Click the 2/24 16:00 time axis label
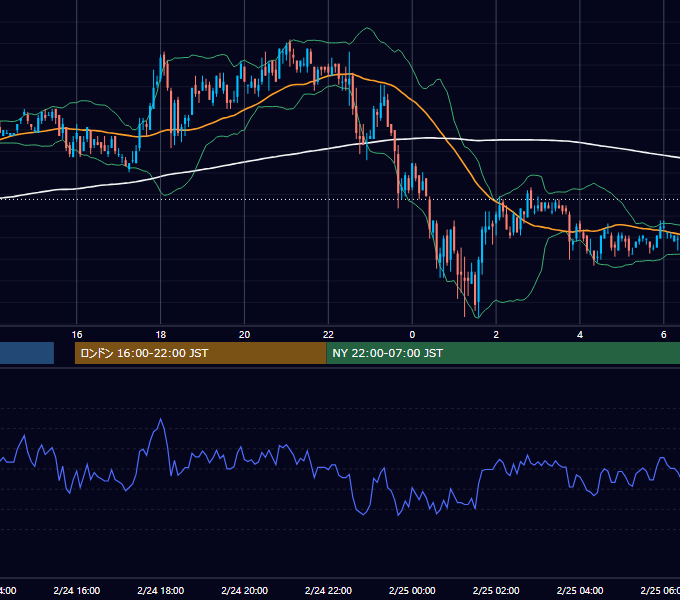The width and height of the screenshot is (680, 600). click(x=77, y=590)
